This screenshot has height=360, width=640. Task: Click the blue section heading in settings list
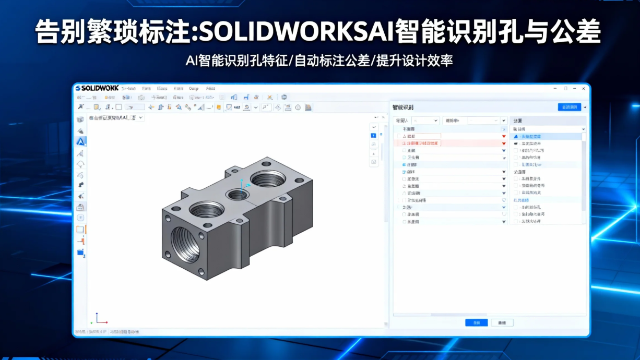521,200
